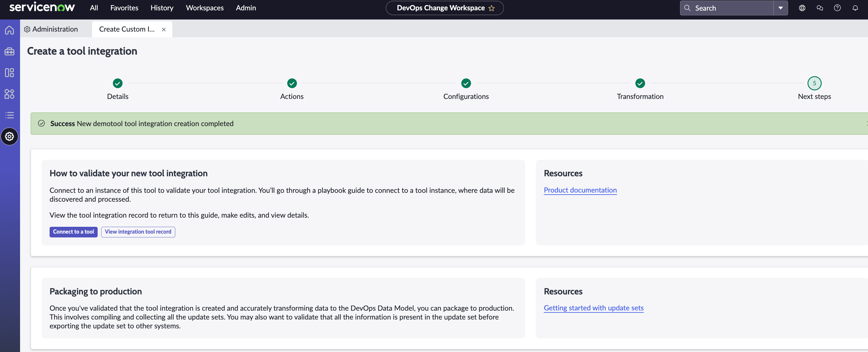The height and width of the screenshot is (352, 868).
Task: Open the All menu
Action: (94, 8)
